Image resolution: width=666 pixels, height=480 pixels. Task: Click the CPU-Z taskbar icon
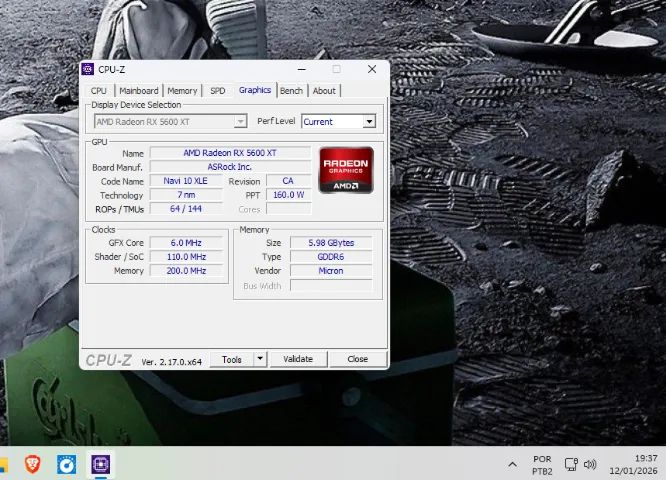pyautogui.click(x=101, y=464)
